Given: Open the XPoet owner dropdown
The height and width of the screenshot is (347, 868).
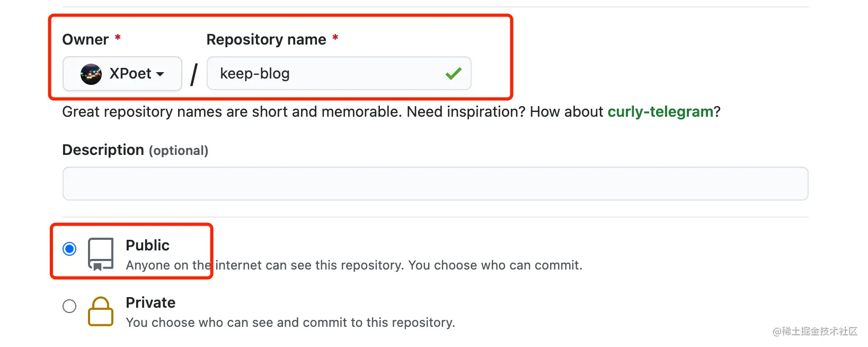Looking at the screenshot, I should 122,74.
